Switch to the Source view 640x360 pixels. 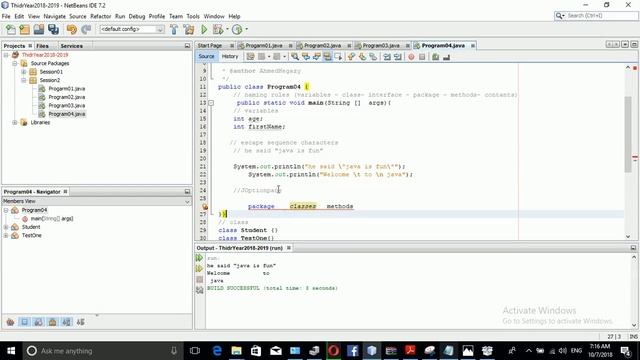pyautogui.click(x=206, y=57)
